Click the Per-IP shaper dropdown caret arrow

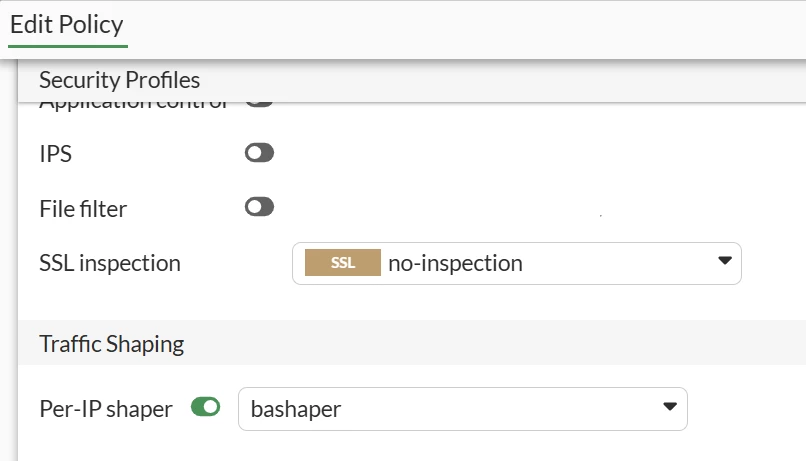670,407
